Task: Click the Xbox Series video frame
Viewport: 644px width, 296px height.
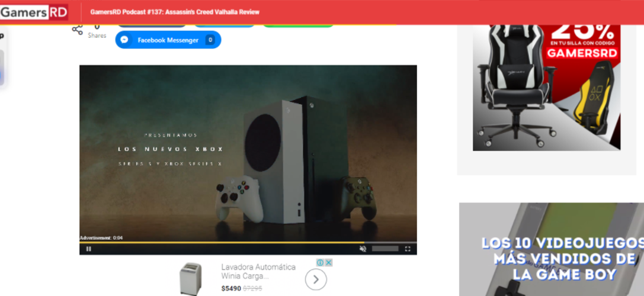Action: pyautogui.click(x=248, y=153)
